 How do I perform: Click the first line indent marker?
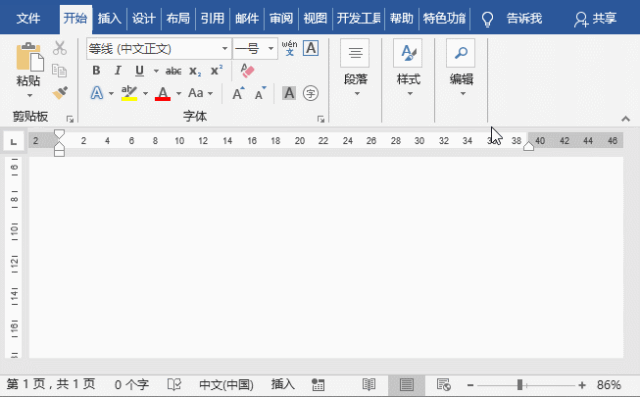60,134
